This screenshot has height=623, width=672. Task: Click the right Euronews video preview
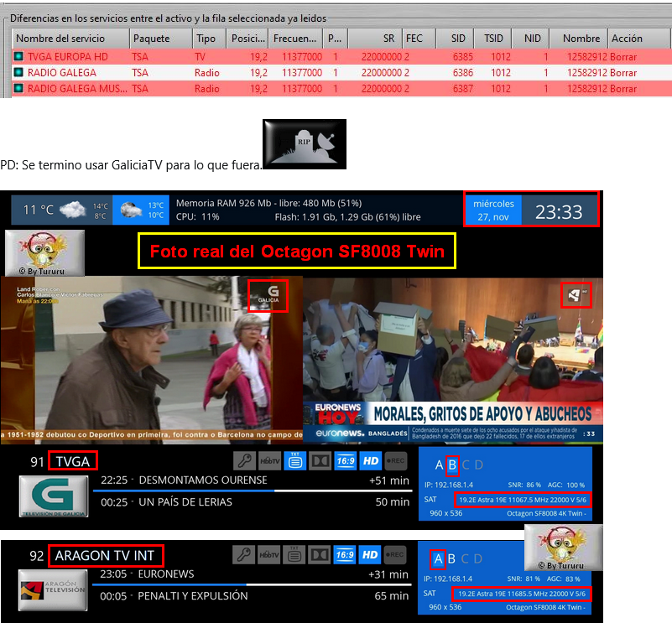click(x=453, y=360)
